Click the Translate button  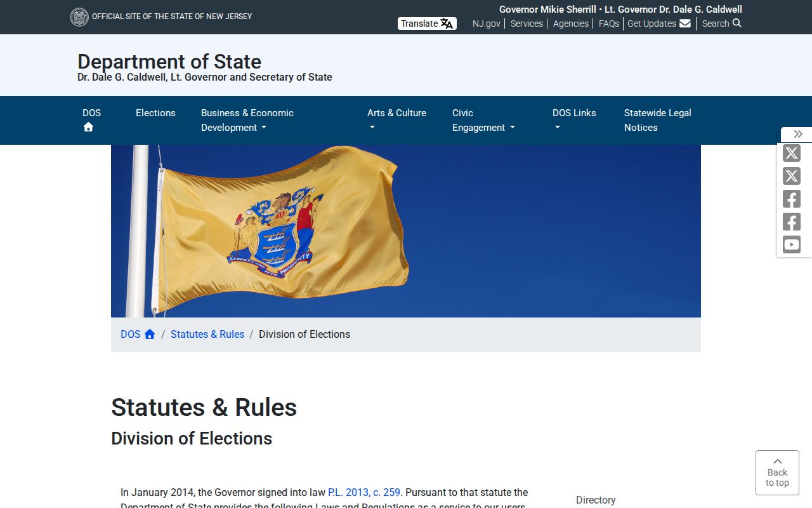coord(427,23)
